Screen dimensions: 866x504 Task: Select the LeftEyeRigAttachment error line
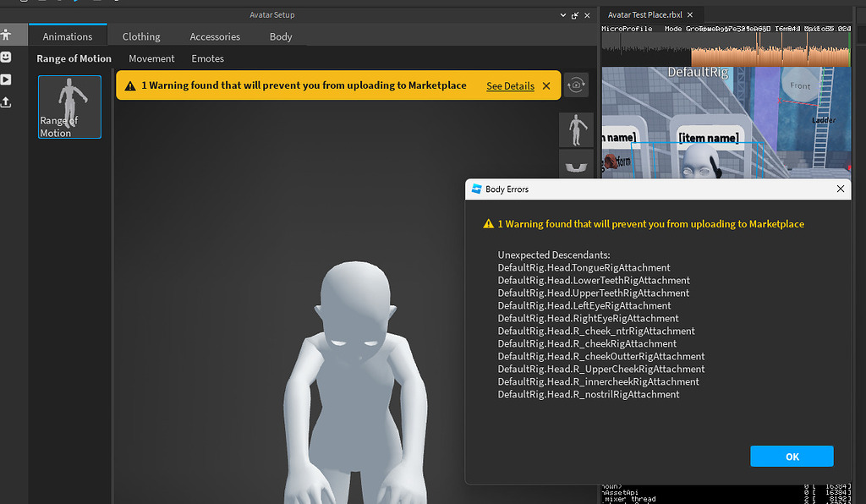pos(584,306)
